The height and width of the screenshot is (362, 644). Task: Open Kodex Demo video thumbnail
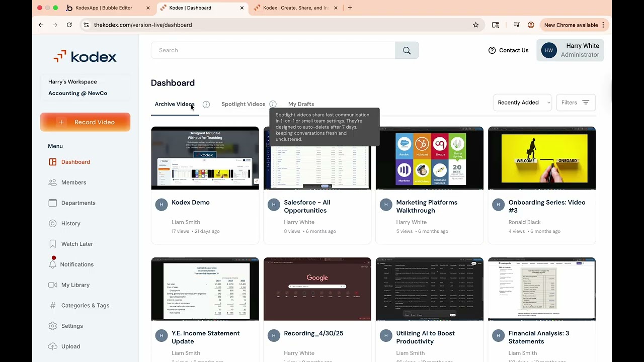[x=205, y=158]
